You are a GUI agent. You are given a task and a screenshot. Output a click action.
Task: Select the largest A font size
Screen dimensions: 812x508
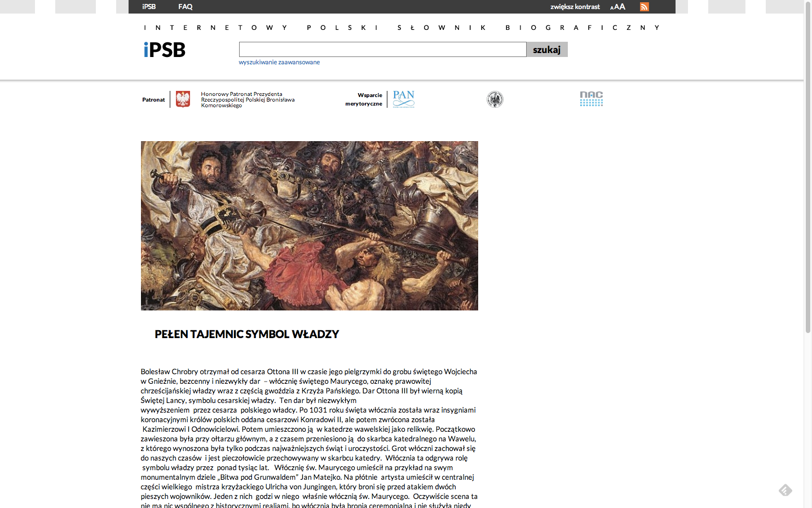pyautogui.click(x=622, y=7)
